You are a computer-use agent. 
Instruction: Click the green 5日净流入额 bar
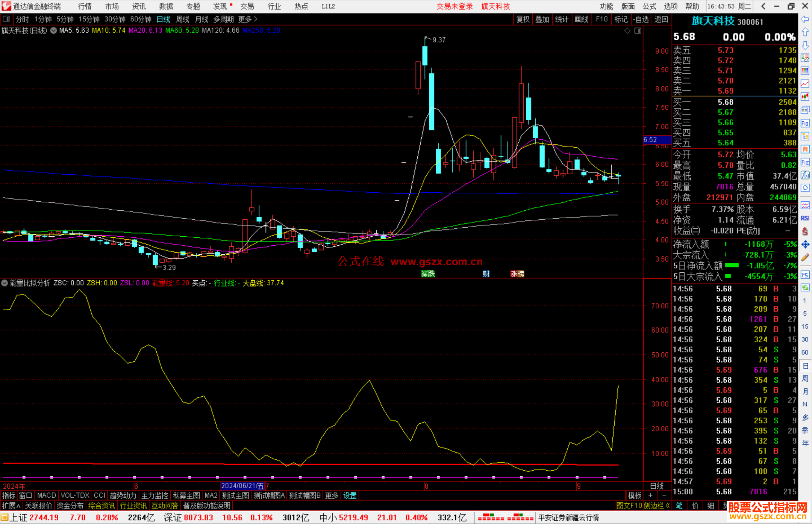pyautogui.click(x=732, y=266)
